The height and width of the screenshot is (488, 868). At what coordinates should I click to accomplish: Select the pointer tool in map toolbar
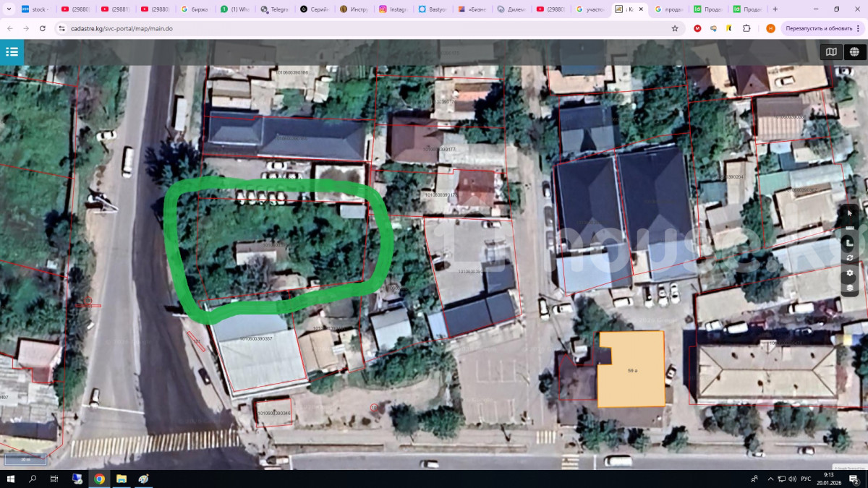tap(850, 213)
